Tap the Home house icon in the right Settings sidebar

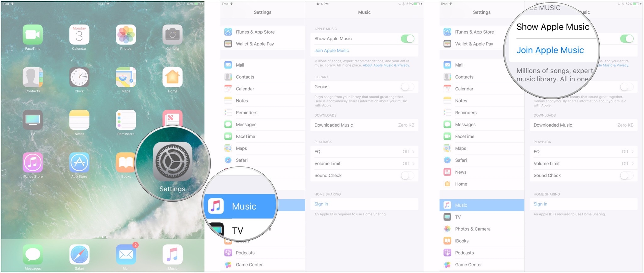coord(447,184)
